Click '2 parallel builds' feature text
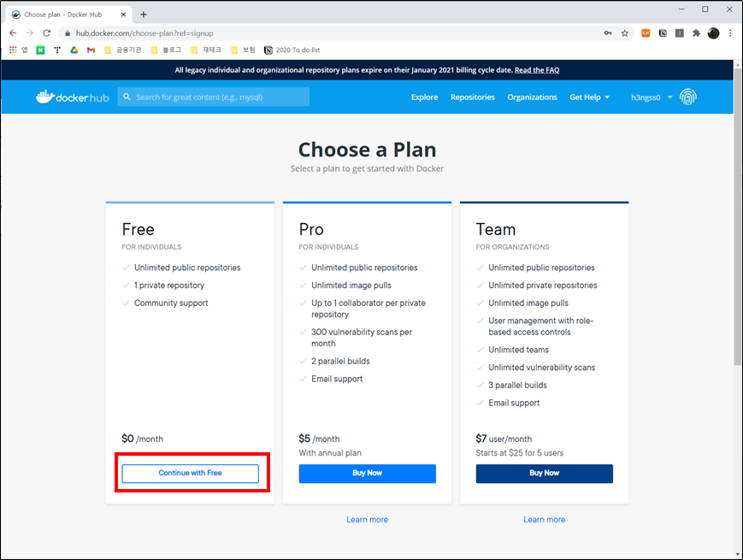The image size is (743, 560). pos(340,361)
